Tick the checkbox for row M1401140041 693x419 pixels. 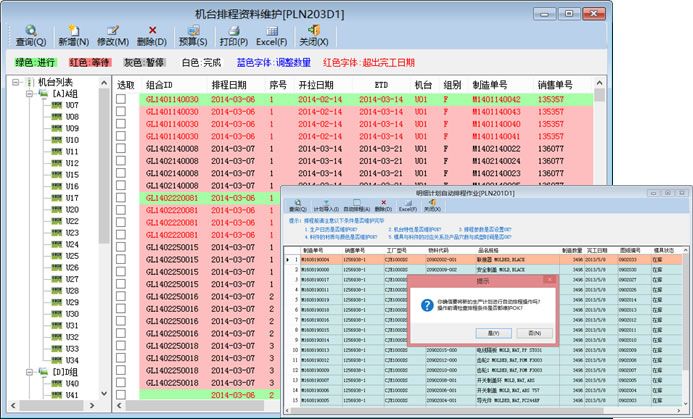point(121,136)
